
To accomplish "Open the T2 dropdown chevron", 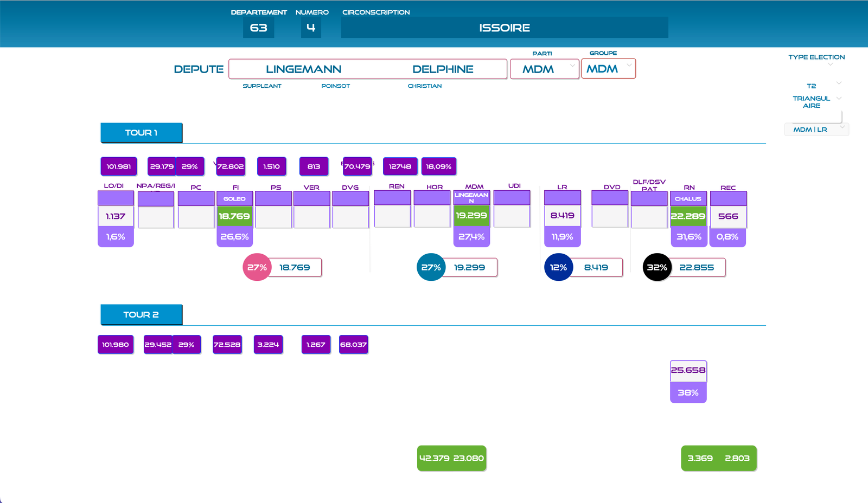I will coord(839,83).
